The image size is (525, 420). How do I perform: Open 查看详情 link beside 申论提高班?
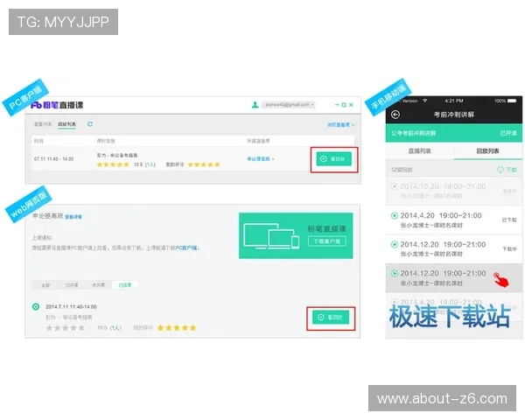pyautogui.click(x=73, y=217)
